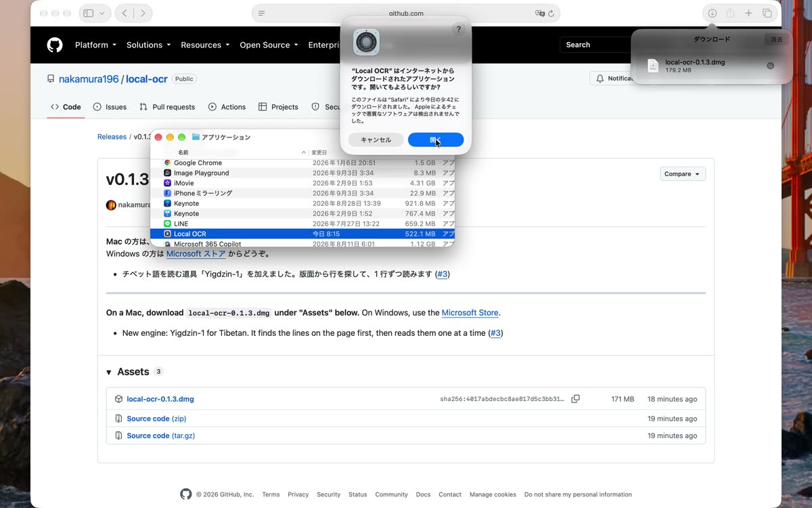Show Safari tab overview
This screenshot has height=508, width=812.
(x=767, y=13)
